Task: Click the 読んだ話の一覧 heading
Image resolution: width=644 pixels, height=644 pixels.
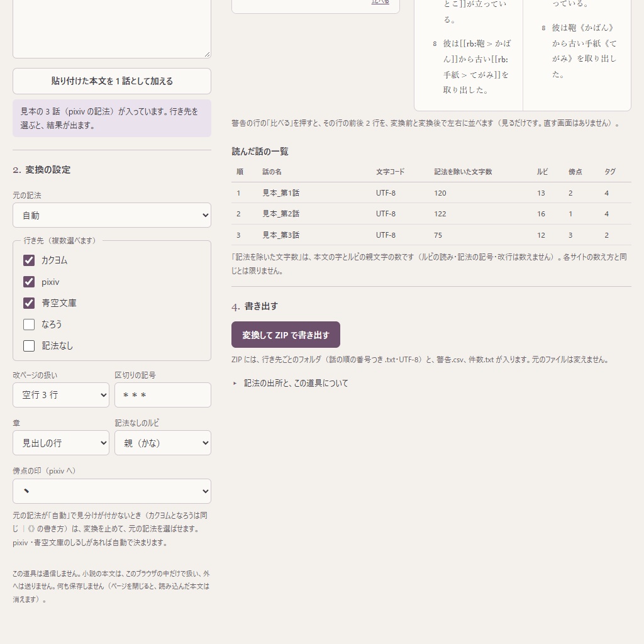Action: (x=260, y=152)
